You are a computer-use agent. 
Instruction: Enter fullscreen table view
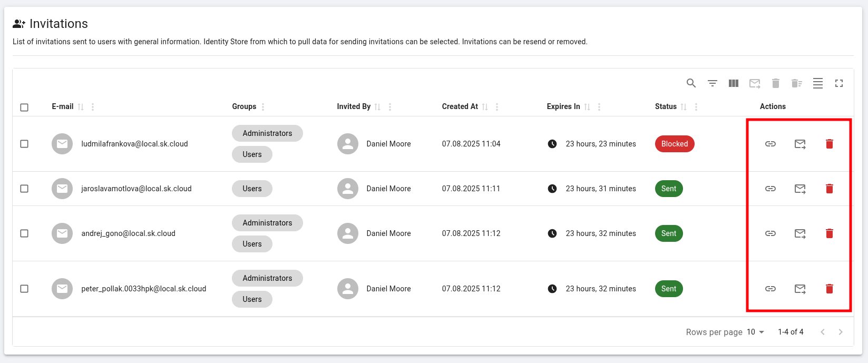pyautogui.click(x=838, y=83)
